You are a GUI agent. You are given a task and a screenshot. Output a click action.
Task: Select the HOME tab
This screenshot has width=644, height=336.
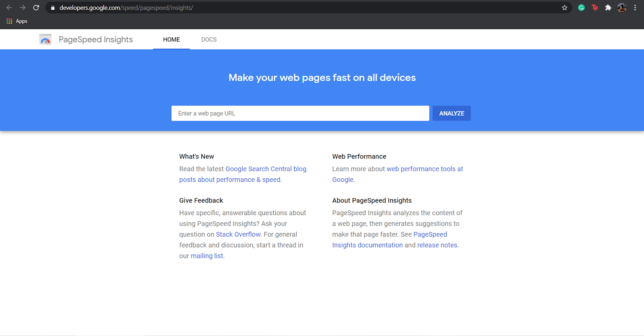(x=171, y=39)
